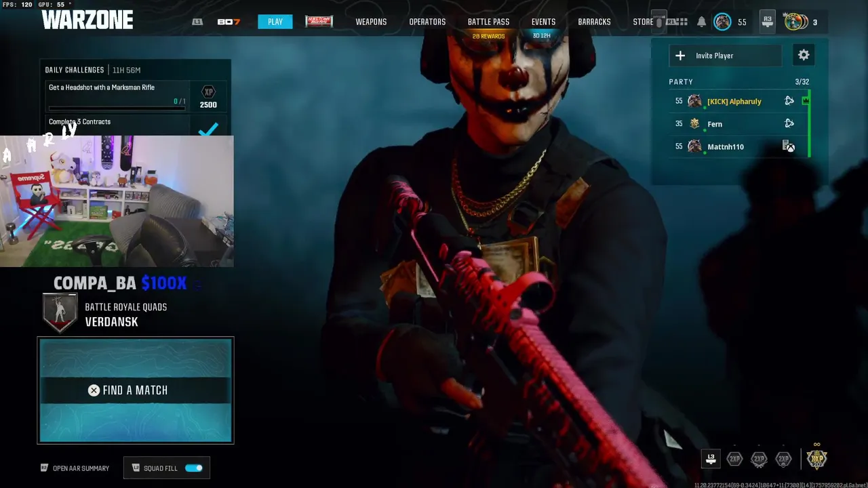Click Fern's Battle.net platform icon
The image size is (868, 488).
(x=789, y=123)
